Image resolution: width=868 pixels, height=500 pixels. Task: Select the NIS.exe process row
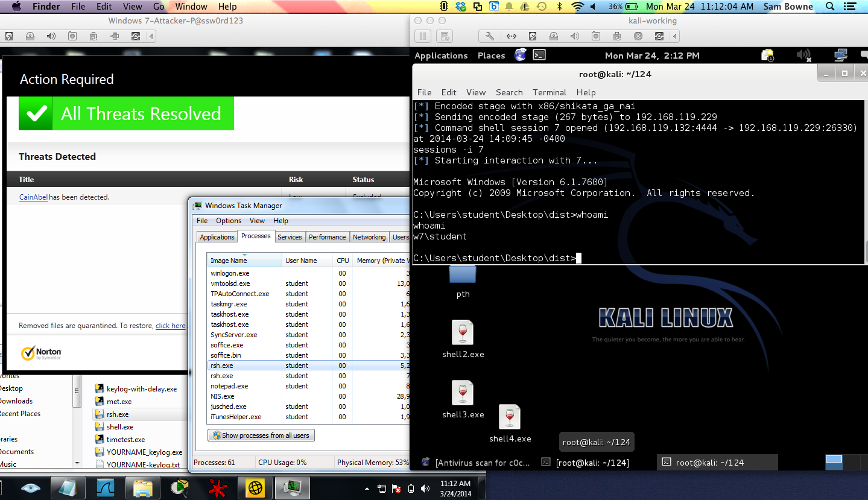pos(308,396)
